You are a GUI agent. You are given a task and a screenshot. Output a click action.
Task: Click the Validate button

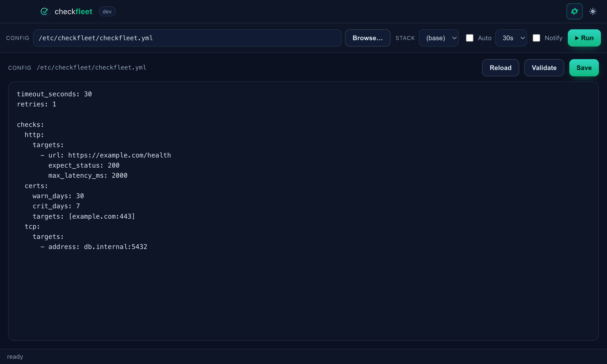(x=544, y=68)
